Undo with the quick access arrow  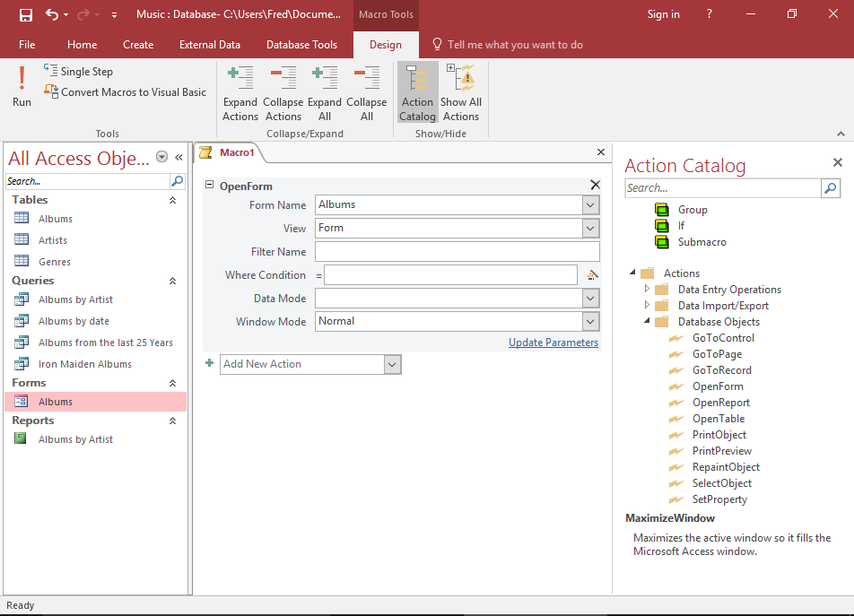click(x=52, y=14)
